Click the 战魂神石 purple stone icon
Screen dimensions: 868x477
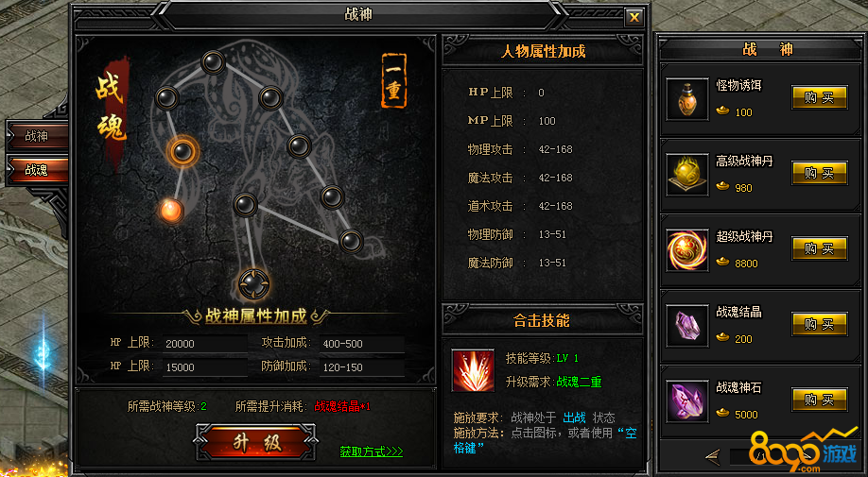pyautogui.click(x=687, y=401)
